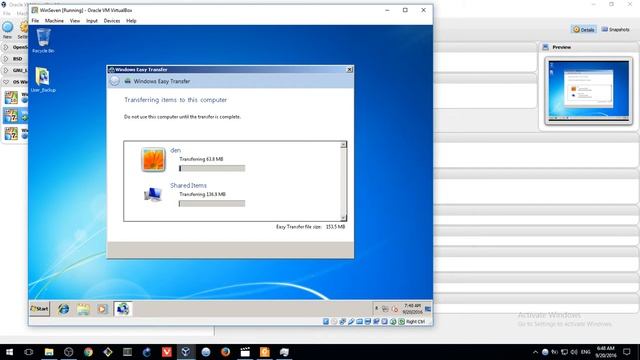Click the guest Windows 7 Start button
The image size is (640, 360).
tap(40, 309)
